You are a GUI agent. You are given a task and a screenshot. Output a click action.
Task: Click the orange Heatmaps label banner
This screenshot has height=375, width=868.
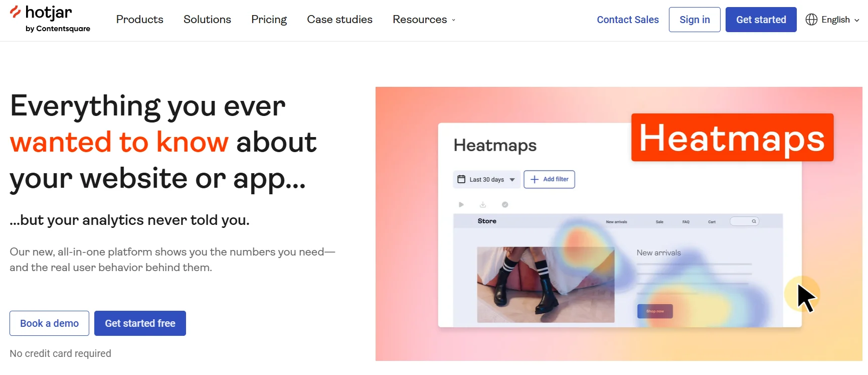pos(732,138)
